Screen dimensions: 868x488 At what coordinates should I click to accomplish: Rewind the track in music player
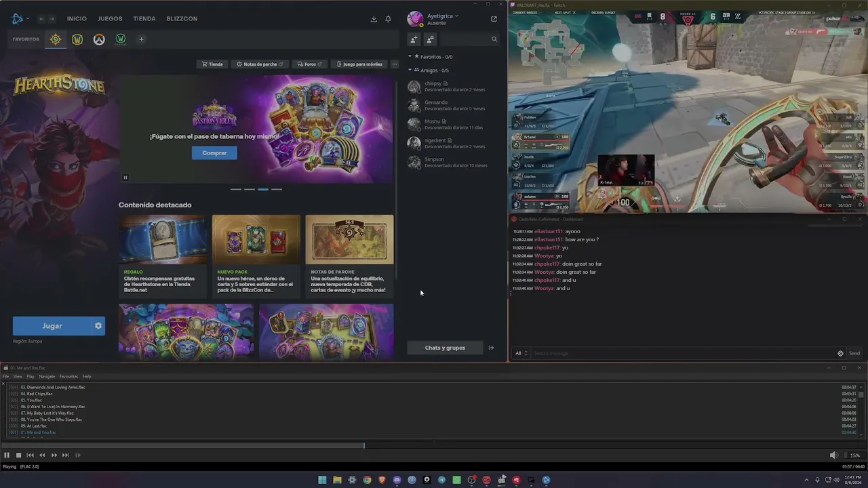[42, 455]
